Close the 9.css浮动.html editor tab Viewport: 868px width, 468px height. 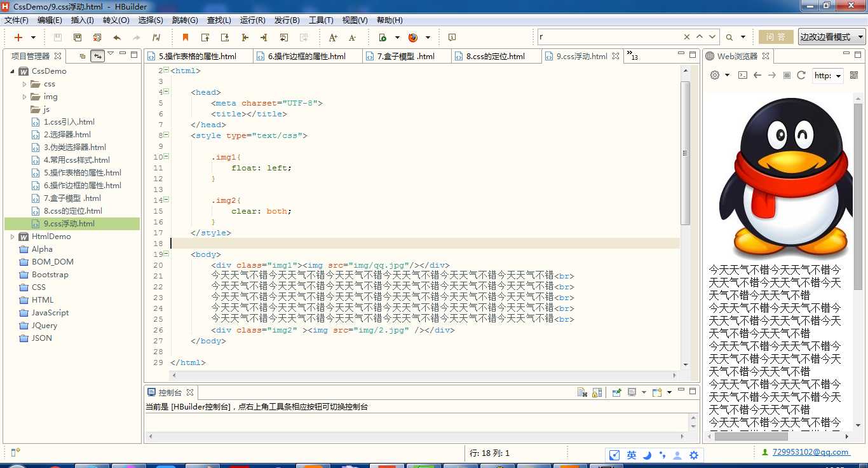(615, 56)
